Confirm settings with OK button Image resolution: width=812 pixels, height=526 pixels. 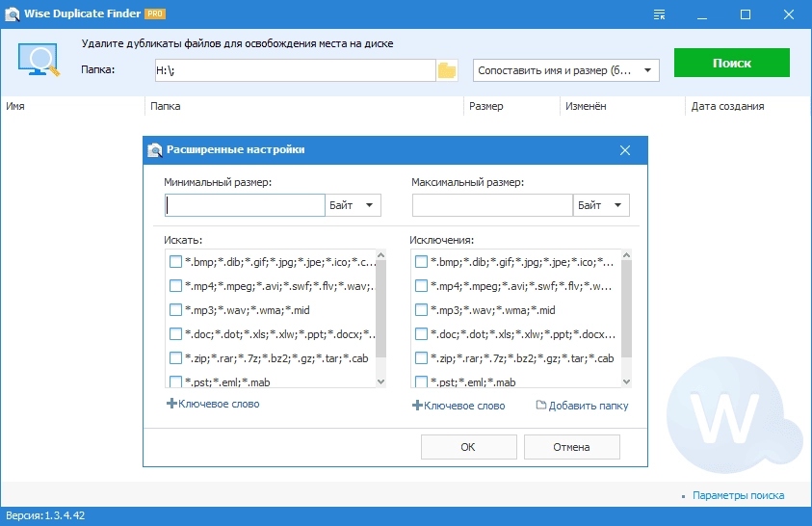[x=469, y=447]
